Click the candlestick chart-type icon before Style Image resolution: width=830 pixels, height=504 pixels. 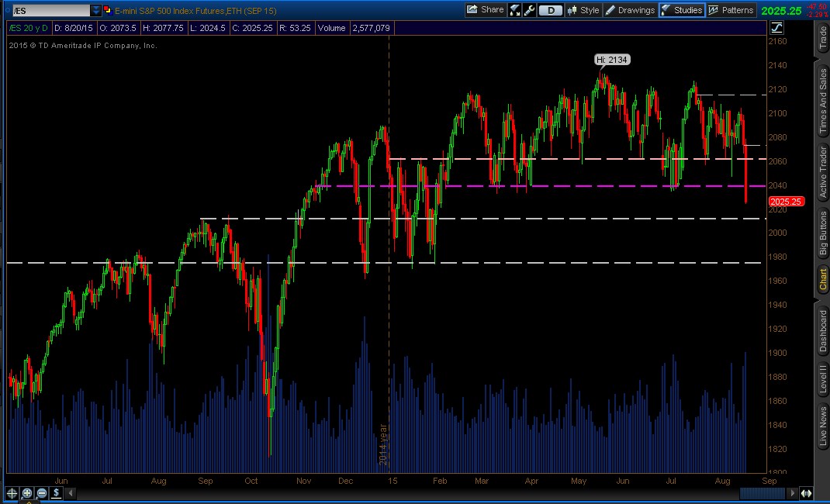click(x=572, y=9)
